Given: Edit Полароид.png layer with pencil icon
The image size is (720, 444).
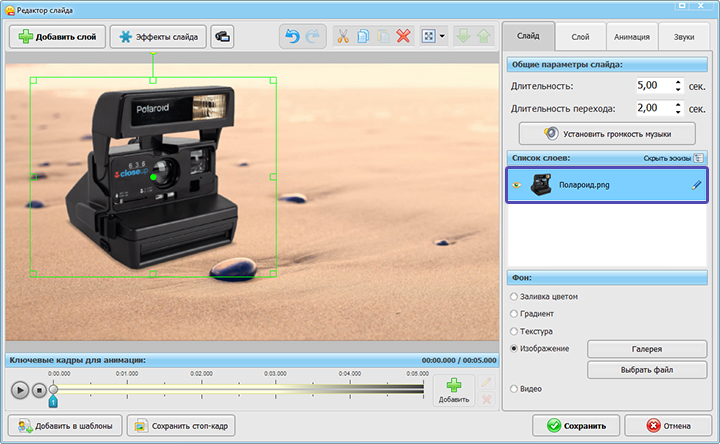Looking at the screenshot, I should [x=697, y=185].
